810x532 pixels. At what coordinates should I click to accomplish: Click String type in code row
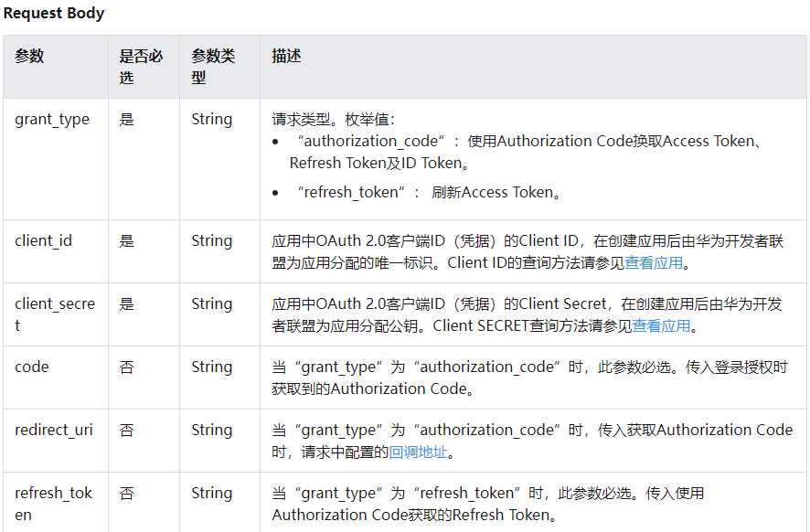[x=212, y=367]
